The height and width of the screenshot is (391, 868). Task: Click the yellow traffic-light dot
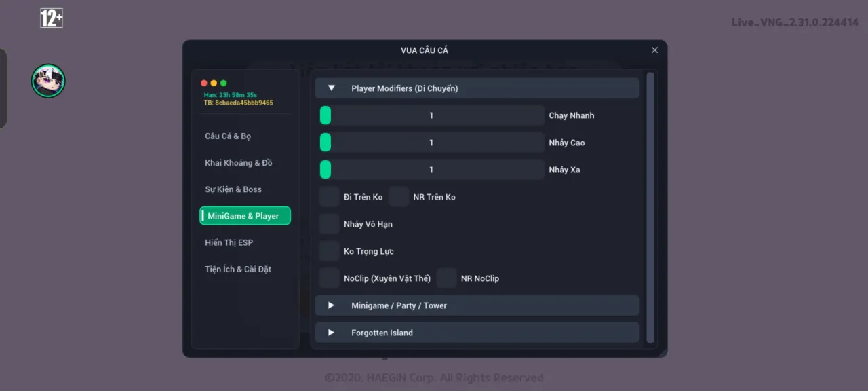pyautogui.click(x=214, y=83)
